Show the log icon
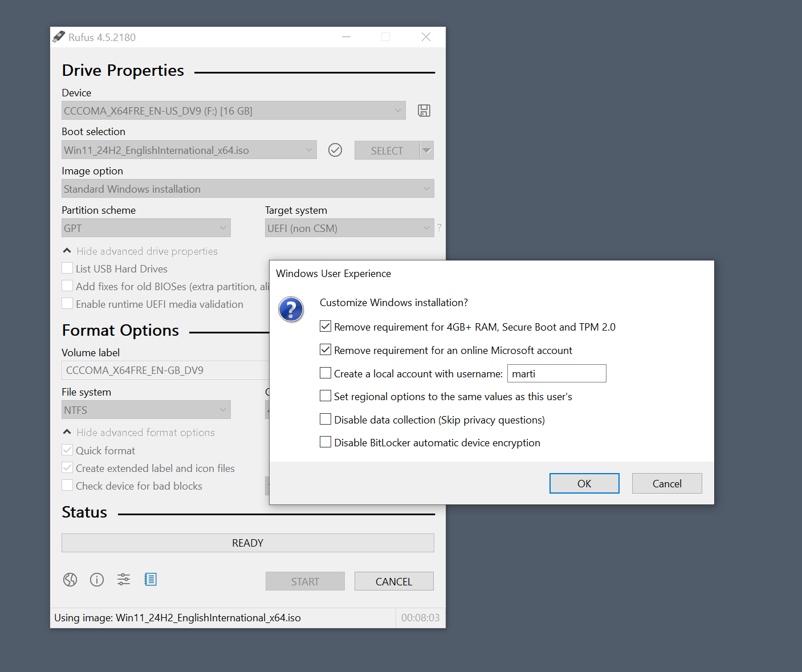 [x=150, y=580]
